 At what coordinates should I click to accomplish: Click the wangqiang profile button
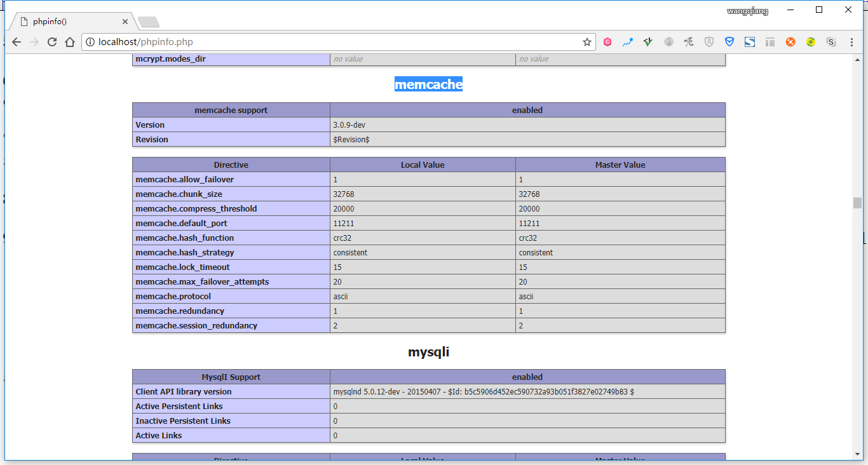[x=747, y=11]
